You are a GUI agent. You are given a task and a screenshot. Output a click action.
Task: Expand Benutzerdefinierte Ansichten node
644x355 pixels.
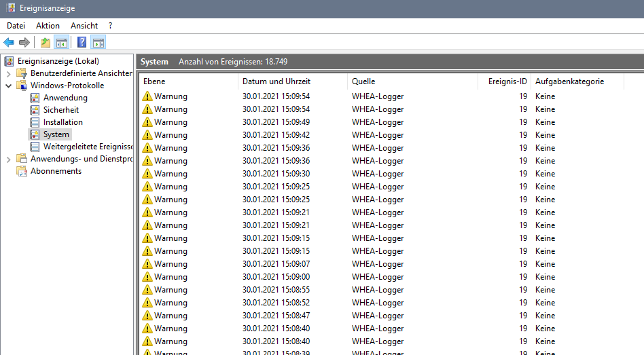(x=8, y=74)
